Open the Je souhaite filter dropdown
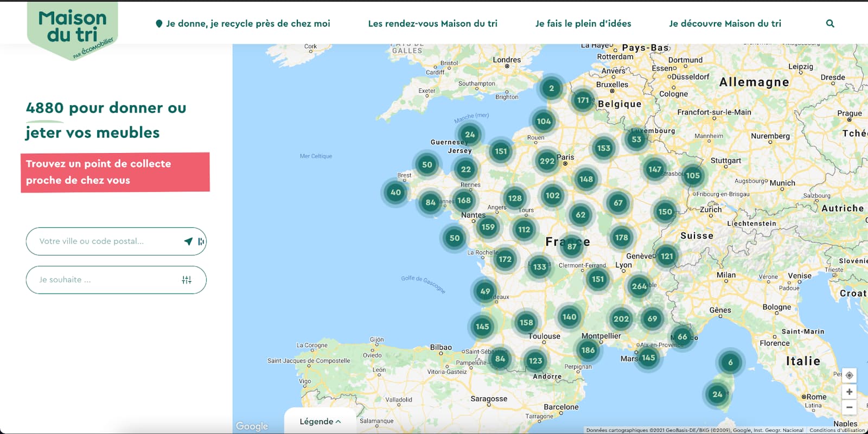Screen dimensions: 868x434 click(x=116, y=280)
